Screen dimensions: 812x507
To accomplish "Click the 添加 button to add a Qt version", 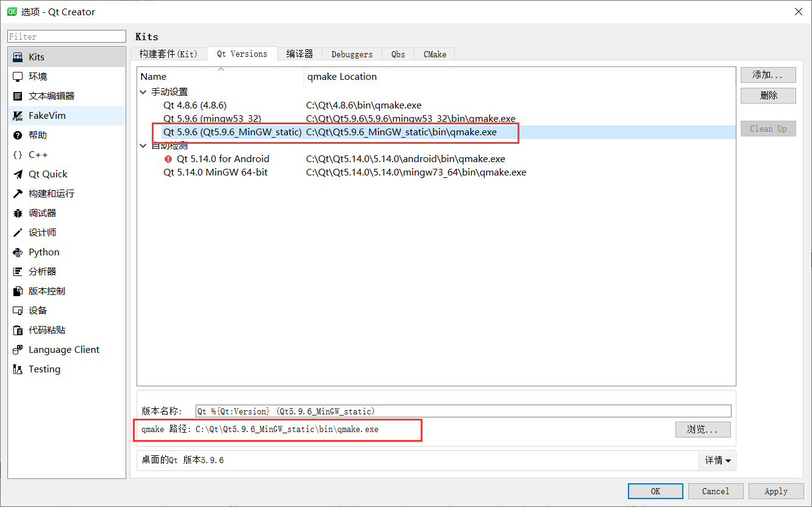I will [768, 74].
